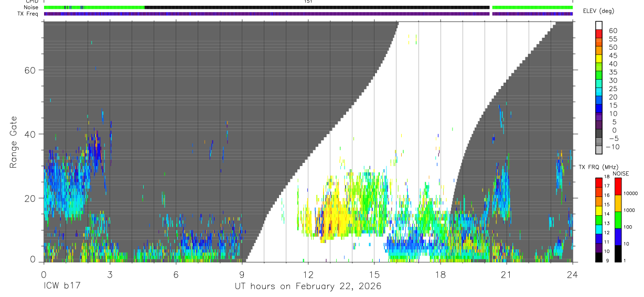644x297 pixels.
Task: Click the 21 hour tick label
Action: tap(506, 274)
